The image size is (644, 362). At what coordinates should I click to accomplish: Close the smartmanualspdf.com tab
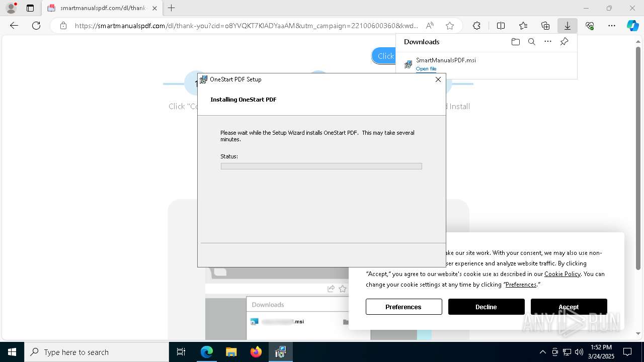coord(154,8)
